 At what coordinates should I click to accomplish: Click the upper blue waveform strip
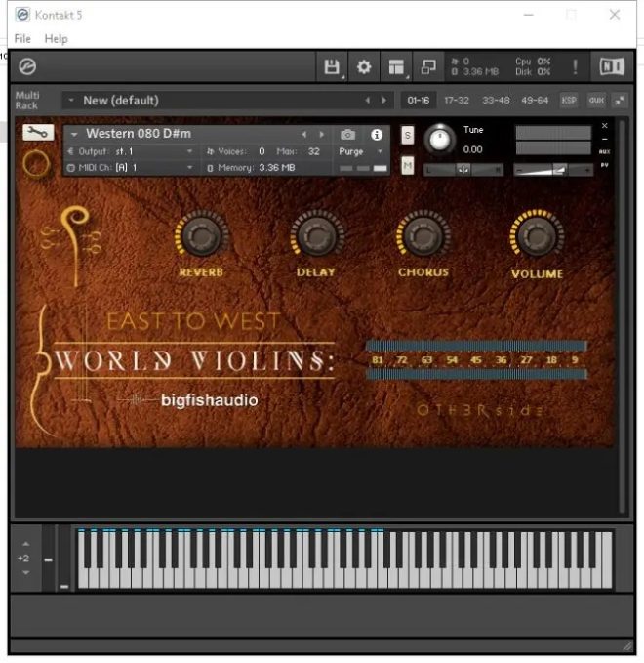pos(476,346)
